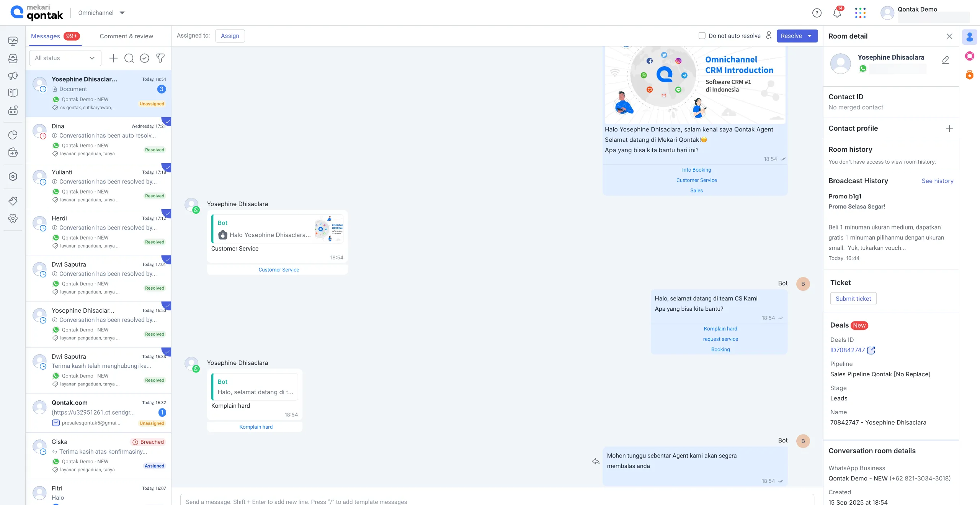Screen dimensions: 980x505
Task: Open sidebar Settings gear at the bottom
Action: [x=13, y=218]
